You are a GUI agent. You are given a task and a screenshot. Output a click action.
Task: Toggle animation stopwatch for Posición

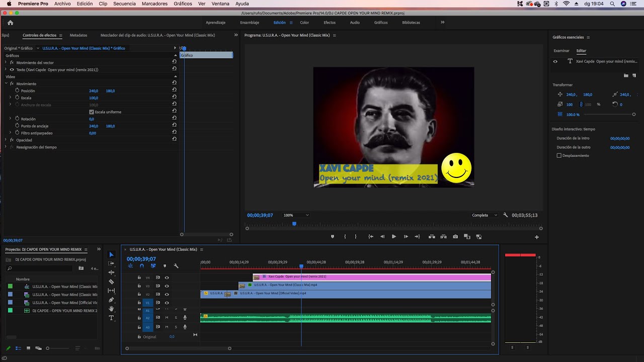pos(17,90)
